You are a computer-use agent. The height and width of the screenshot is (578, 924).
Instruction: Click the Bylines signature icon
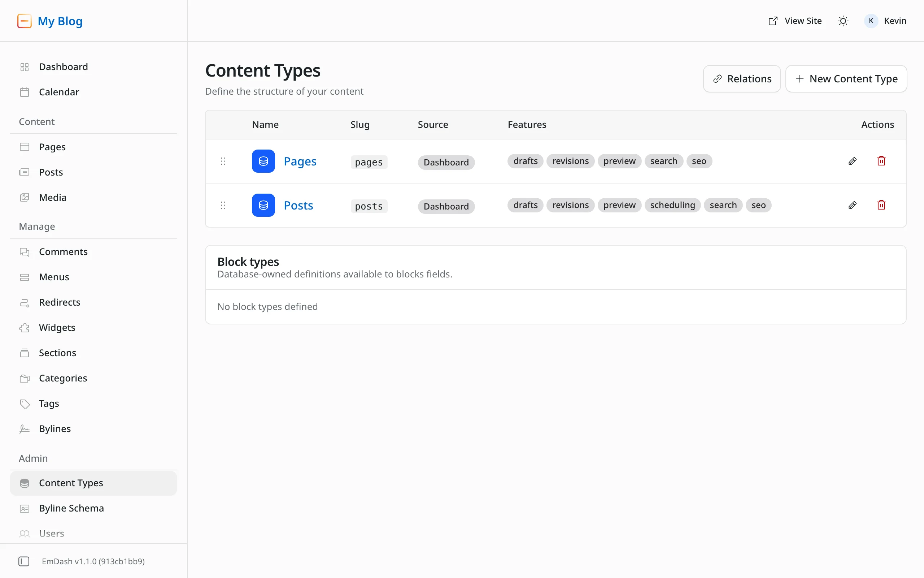click(x=25, y=429)
